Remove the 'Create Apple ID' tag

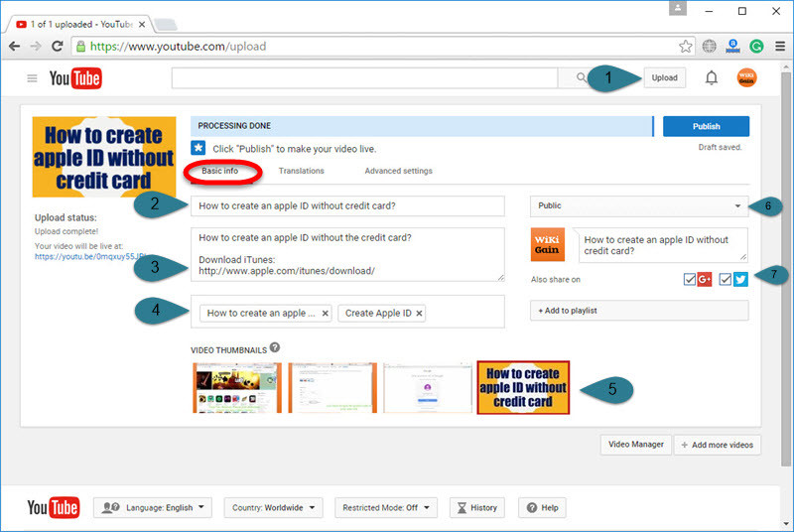(419, 314)
